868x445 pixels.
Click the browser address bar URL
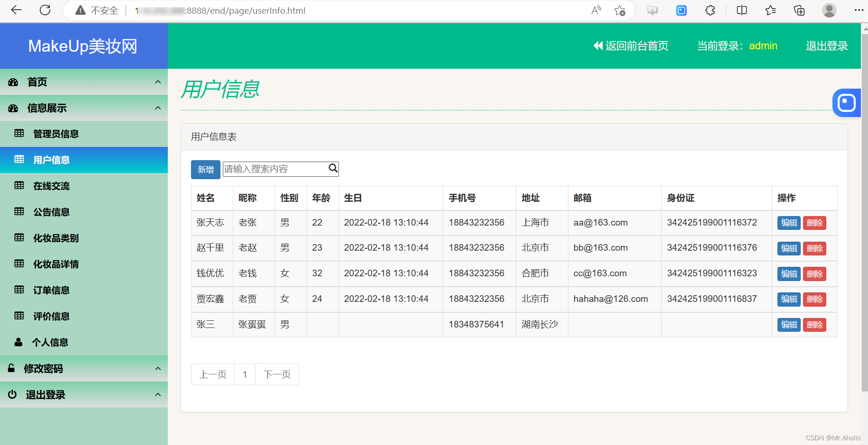tap(220, 10)
